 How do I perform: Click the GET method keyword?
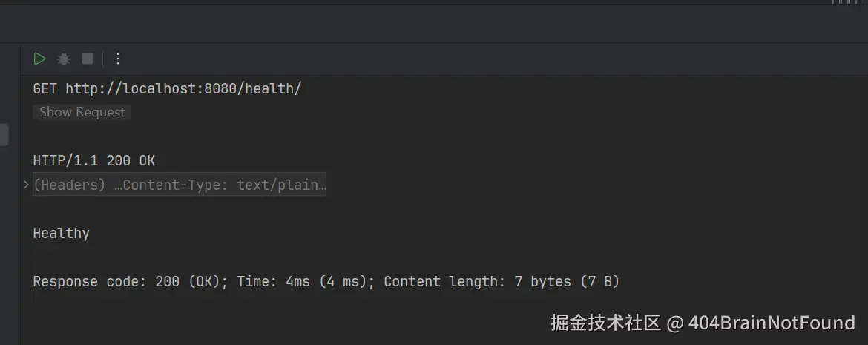(x=45, y=89)
